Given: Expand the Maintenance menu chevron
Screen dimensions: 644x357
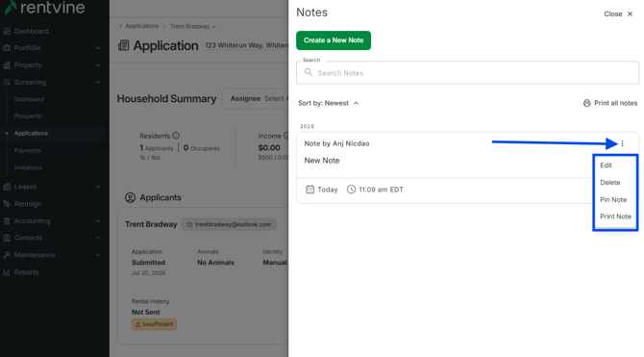Looking at the screenshot, I should 98,255.
